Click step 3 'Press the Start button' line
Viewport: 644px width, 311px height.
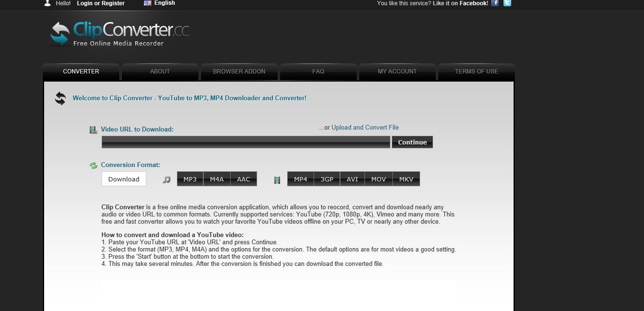pos(187,257)
